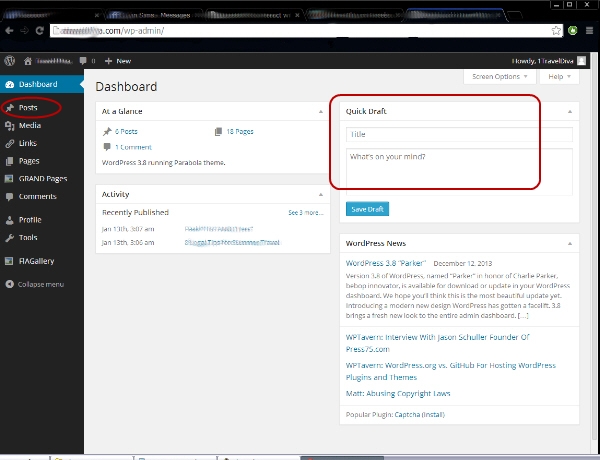
Task: Open the Howdy user account menu
Action: coord(542,61)
